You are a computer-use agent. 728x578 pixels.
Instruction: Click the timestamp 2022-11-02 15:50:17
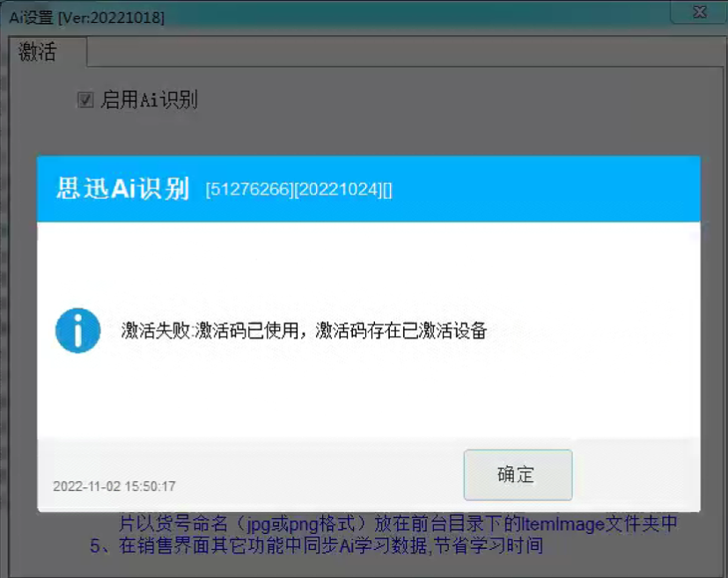(x=114, y=487)
